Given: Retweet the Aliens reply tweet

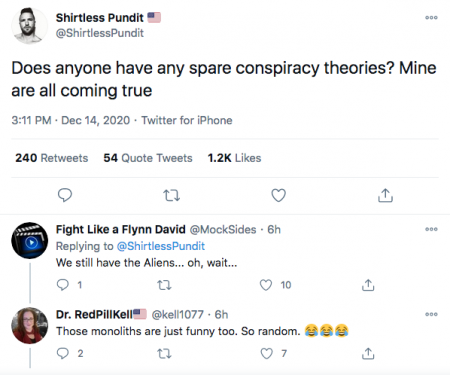Looking at the screenshot, I should click(x=164, y=285).
